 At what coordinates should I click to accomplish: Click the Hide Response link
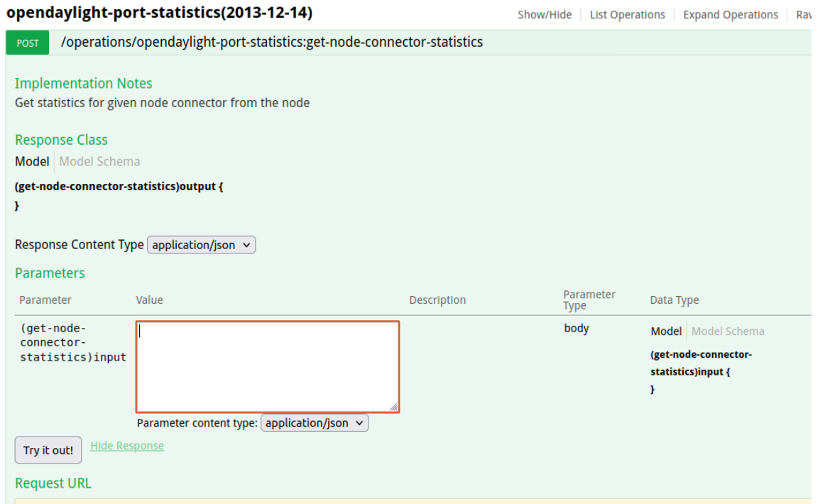tap(127, 446)
